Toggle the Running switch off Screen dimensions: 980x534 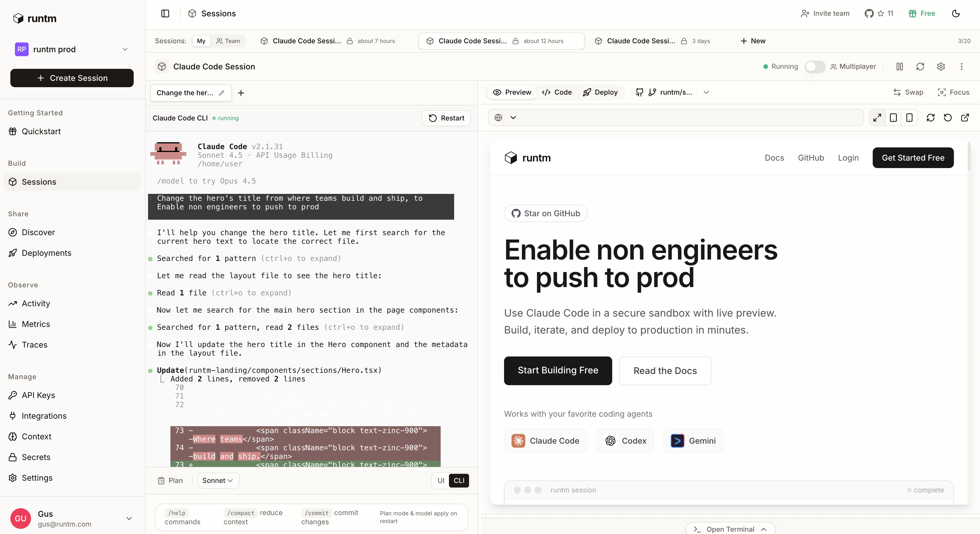[814, 67]
